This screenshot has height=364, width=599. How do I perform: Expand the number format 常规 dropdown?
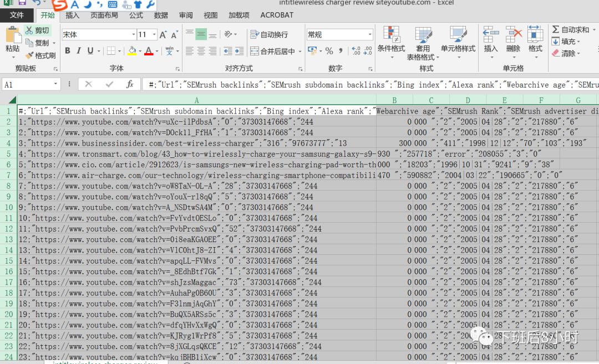pyautogui.click(x=369, y=35)
